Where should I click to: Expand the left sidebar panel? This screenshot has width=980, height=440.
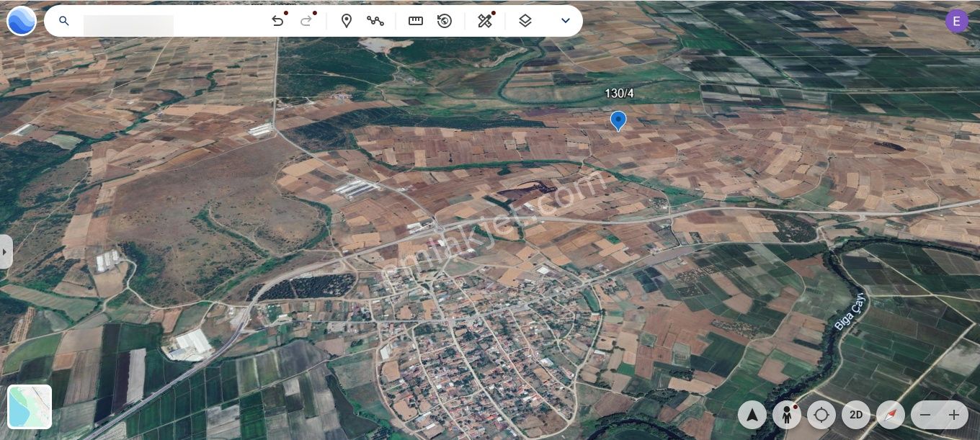coord(6,251)
